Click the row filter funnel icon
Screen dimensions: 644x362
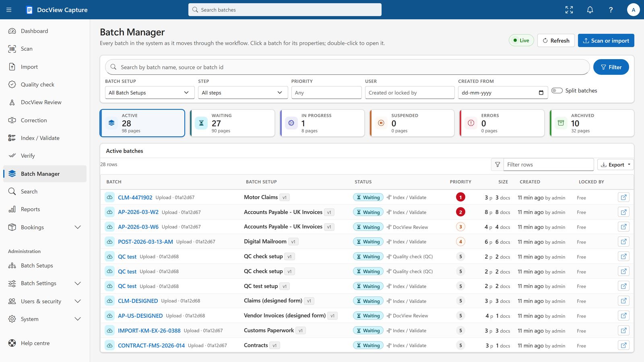(497, 165)
